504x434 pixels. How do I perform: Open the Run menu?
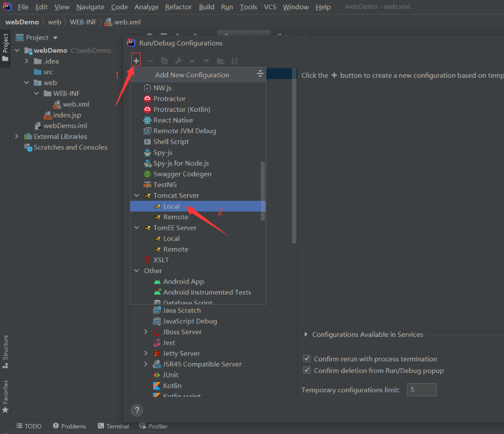point(227,7)
